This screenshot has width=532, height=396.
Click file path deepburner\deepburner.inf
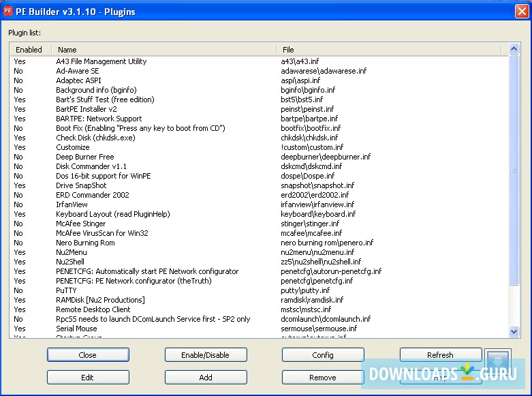[x=326, y=157]
